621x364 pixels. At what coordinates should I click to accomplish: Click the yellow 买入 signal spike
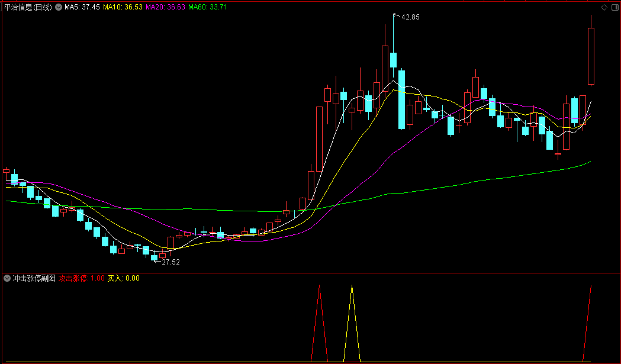pyautogui.click(x=352, y=323)
